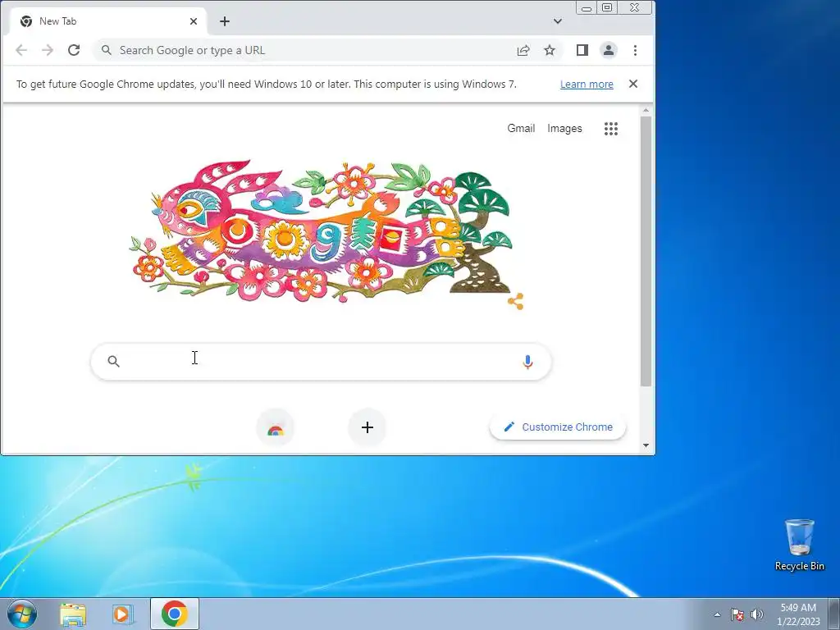
Task: Click the browser Forward arrow
Action: pos(48,50)
